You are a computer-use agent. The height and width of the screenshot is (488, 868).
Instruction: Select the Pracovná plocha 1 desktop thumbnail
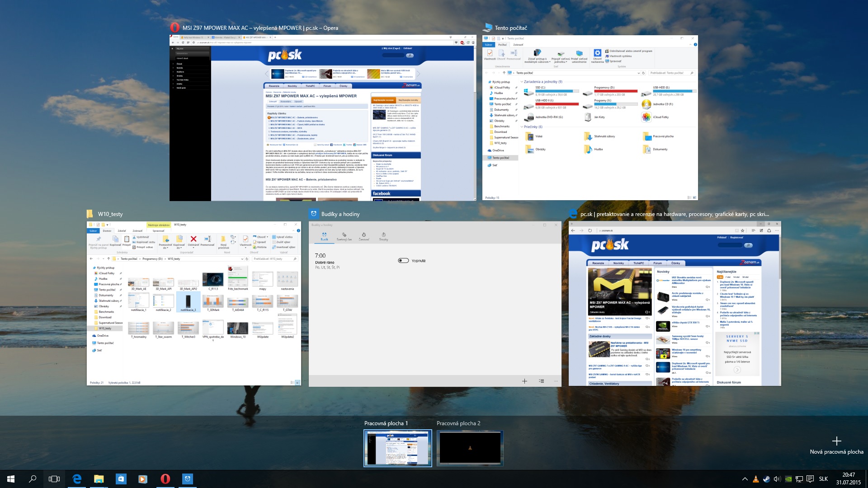398,448
